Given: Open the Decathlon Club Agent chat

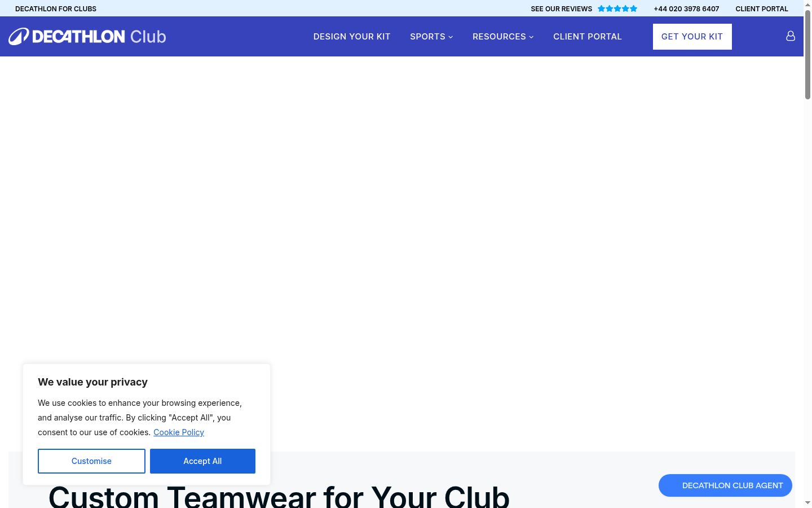Looking at the screenshot, I should click(725, 485).
